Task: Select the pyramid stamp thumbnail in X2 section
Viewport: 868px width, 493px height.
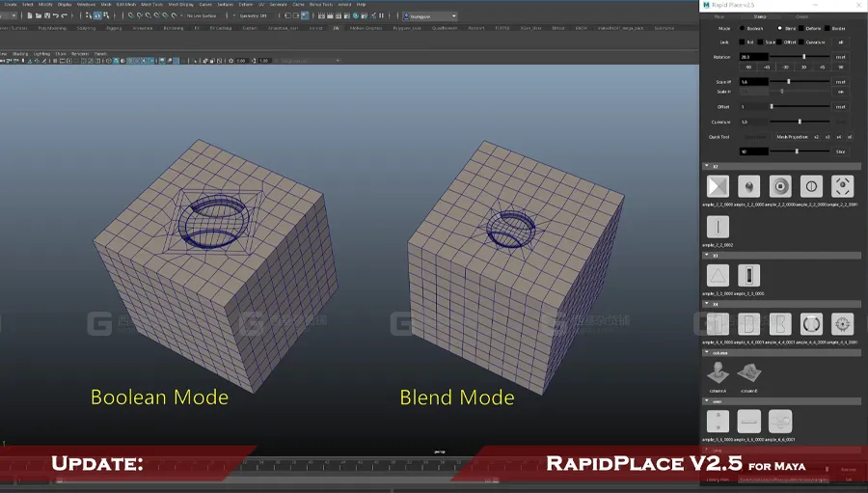Action: pos(718,186)
